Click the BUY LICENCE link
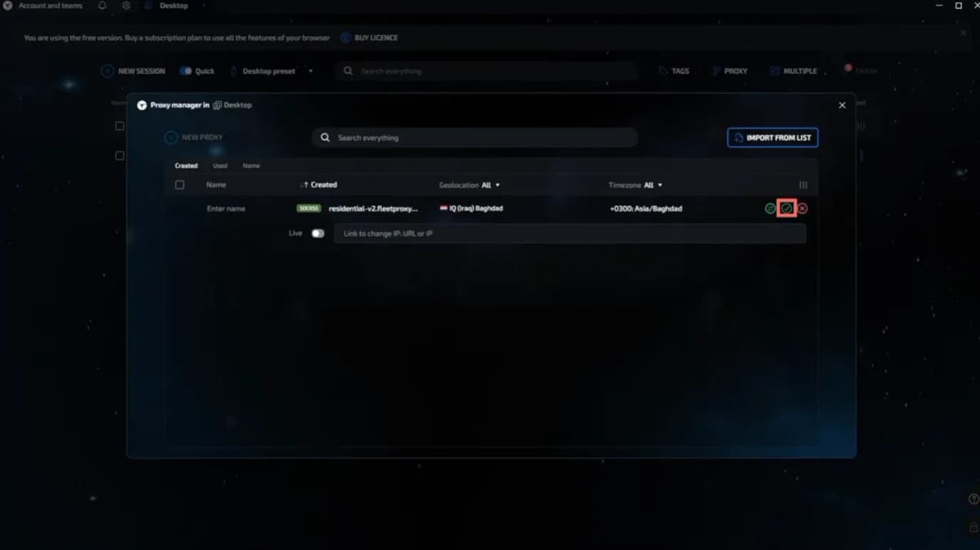980x550 pixels. coord(369,38)
